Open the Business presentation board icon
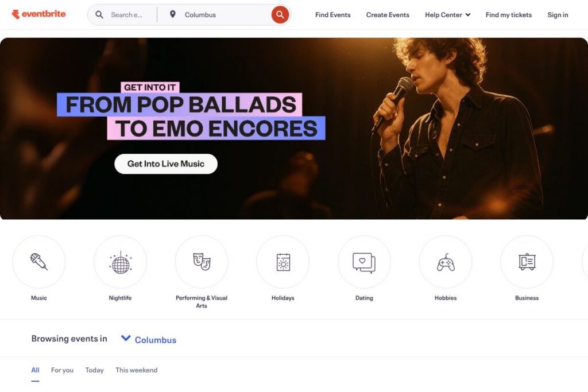The height and width of the screenshot is (392, 588). 527,262
